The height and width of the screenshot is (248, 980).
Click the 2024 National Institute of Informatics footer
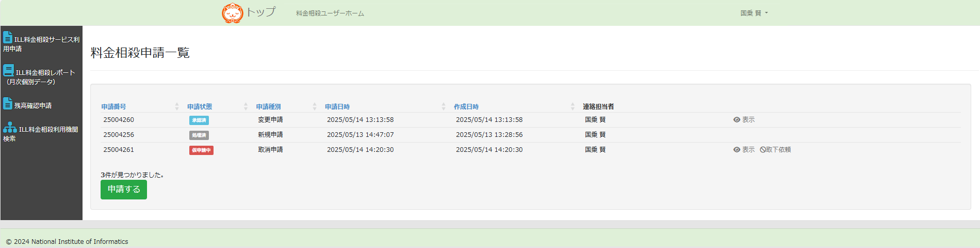(67, 242)
